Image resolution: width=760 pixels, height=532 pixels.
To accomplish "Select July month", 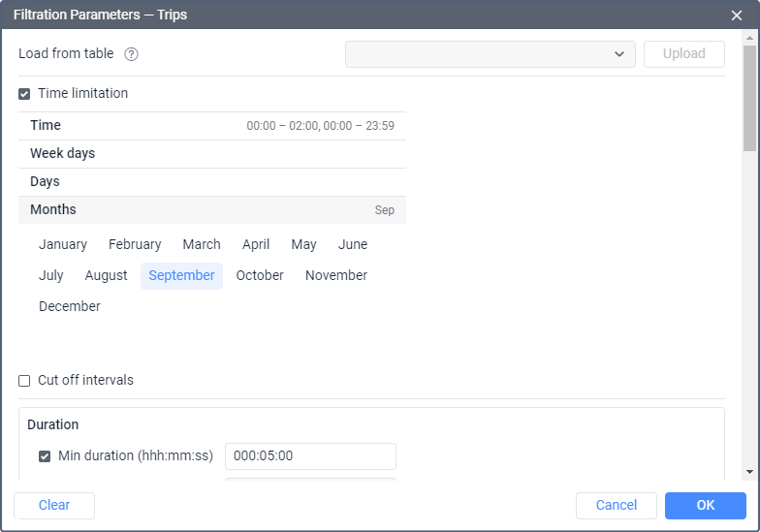I will click(x=50, y=275).
